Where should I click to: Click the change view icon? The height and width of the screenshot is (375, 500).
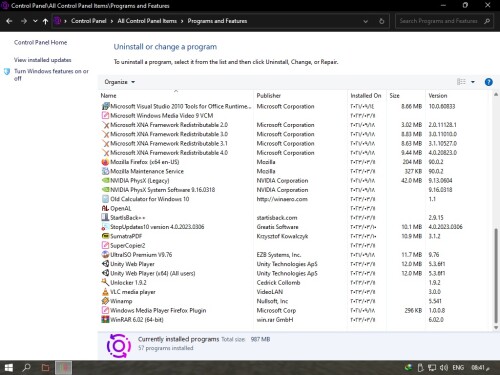tap(461, 82)
